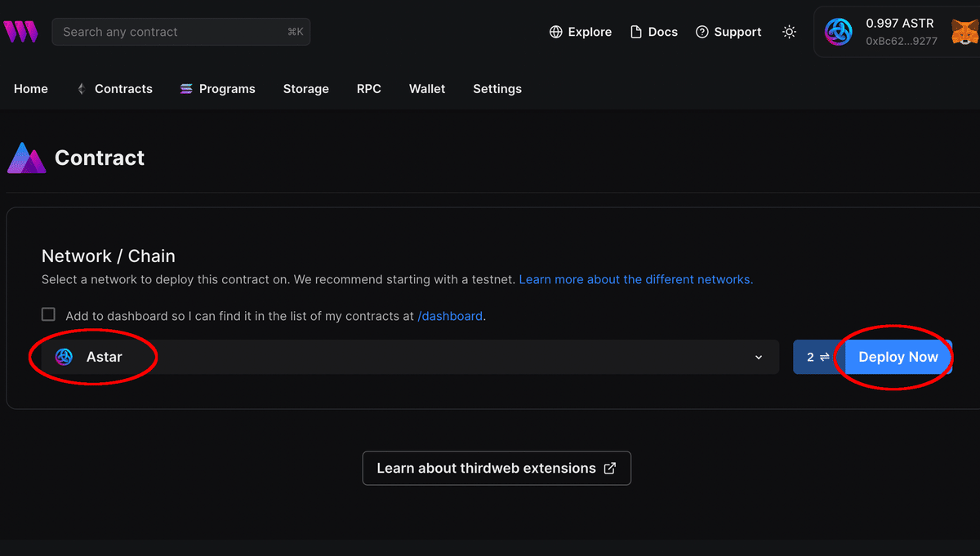Follow the /dashboard link
Screen dimensions: 980x556
(x=450, y=315)
